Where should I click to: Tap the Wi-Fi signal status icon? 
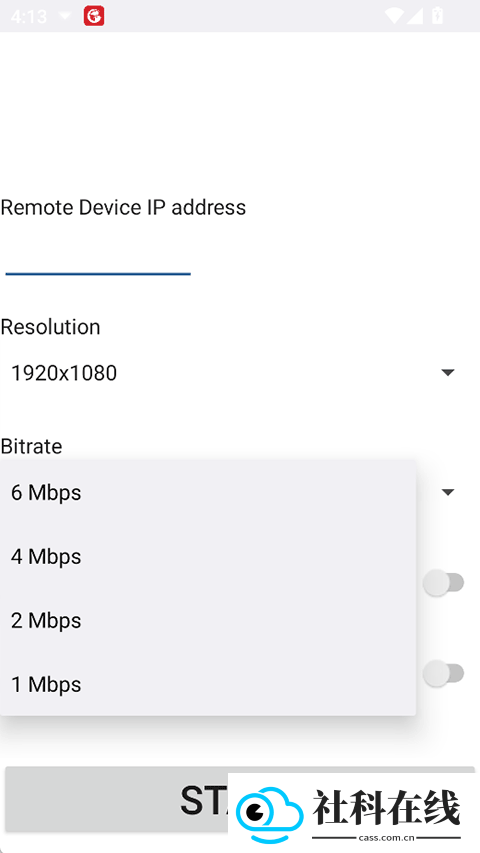pos(393,16)
